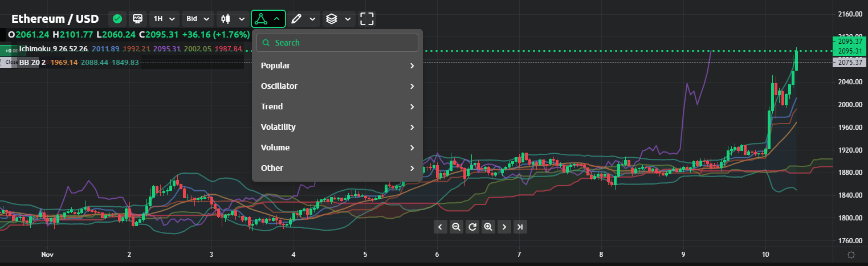
Task: Toggle fullscreen chart mode
Action: [x=367, y=19]
